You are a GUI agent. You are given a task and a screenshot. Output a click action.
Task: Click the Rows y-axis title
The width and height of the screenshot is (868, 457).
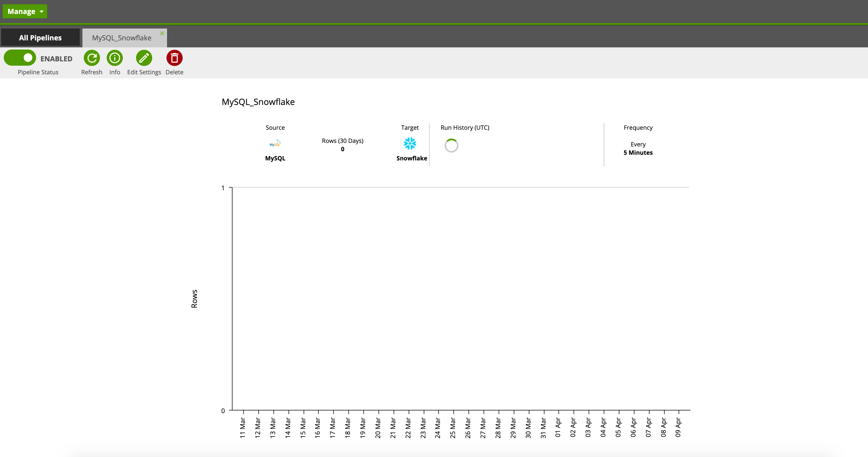click(195, 299)
